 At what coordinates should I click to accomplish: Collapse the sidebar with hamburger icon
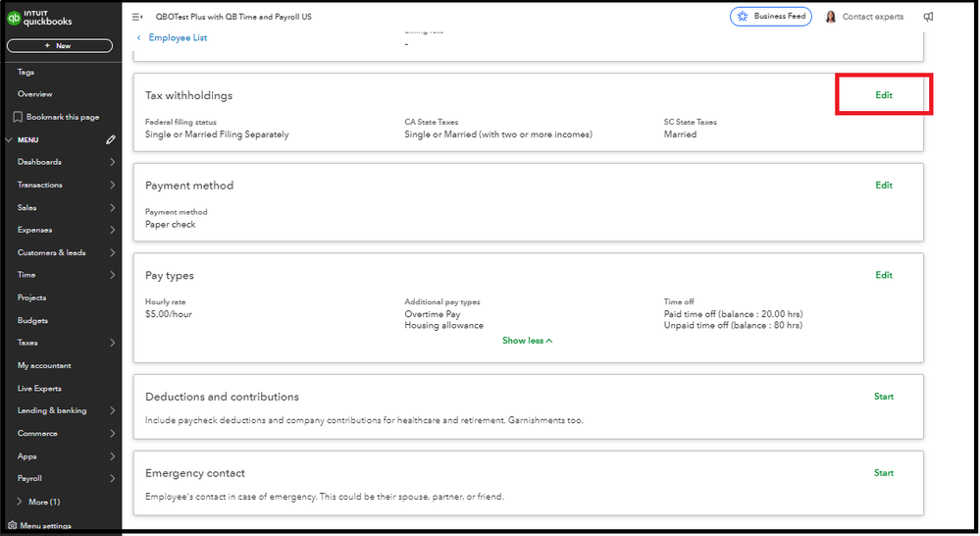[137, 17]
